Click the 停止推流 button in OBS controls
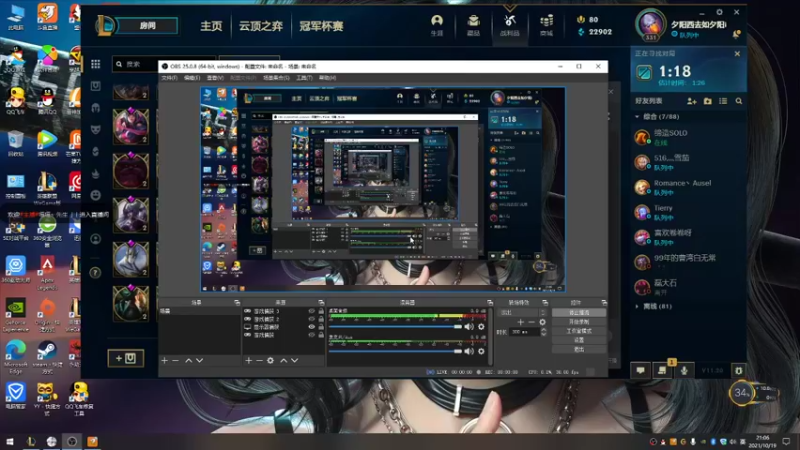This screenshot has height=450, width=800. point(579,313)
